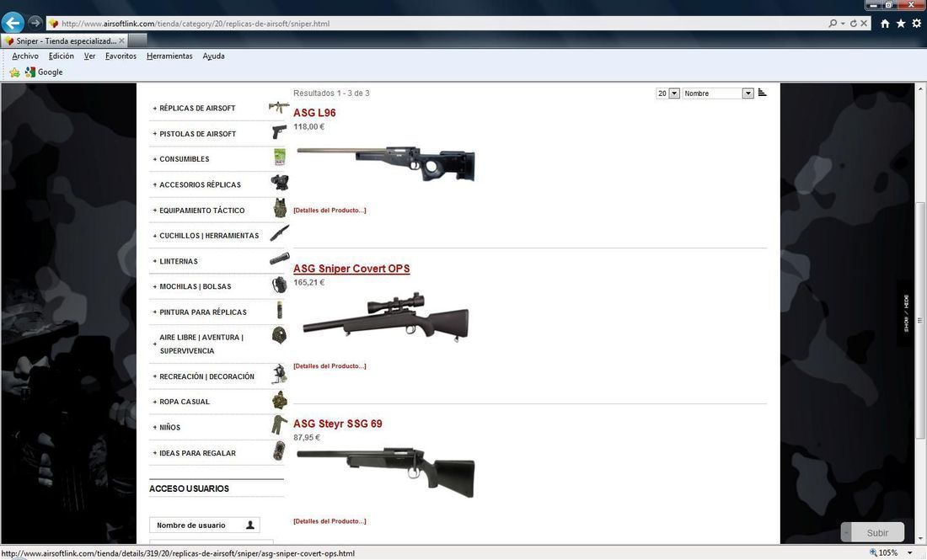
Task: Open a new tab button
Action: coord(137,40)
